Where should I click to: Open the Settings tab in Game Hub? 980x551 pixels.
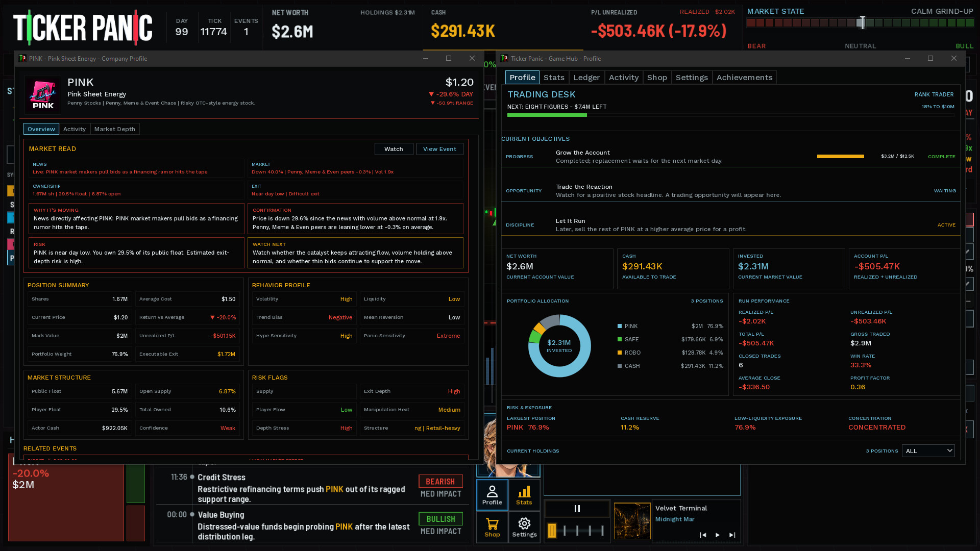(692, 78)
